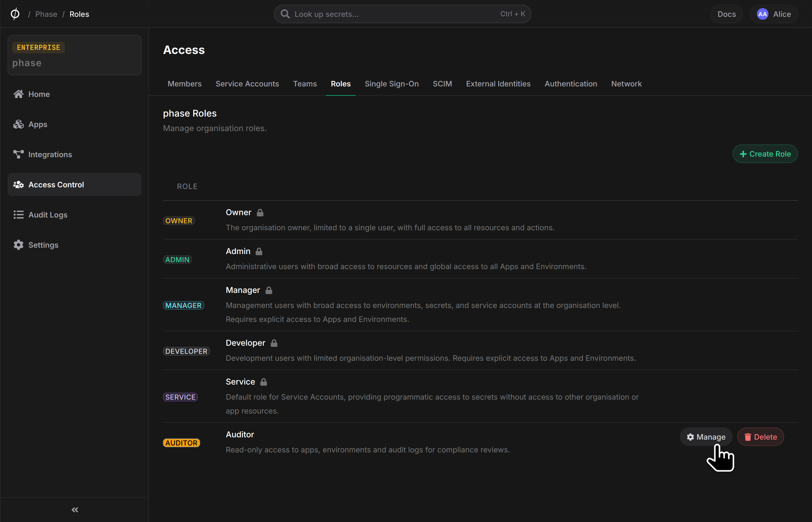Click the Admin role name

click(238, 251)
